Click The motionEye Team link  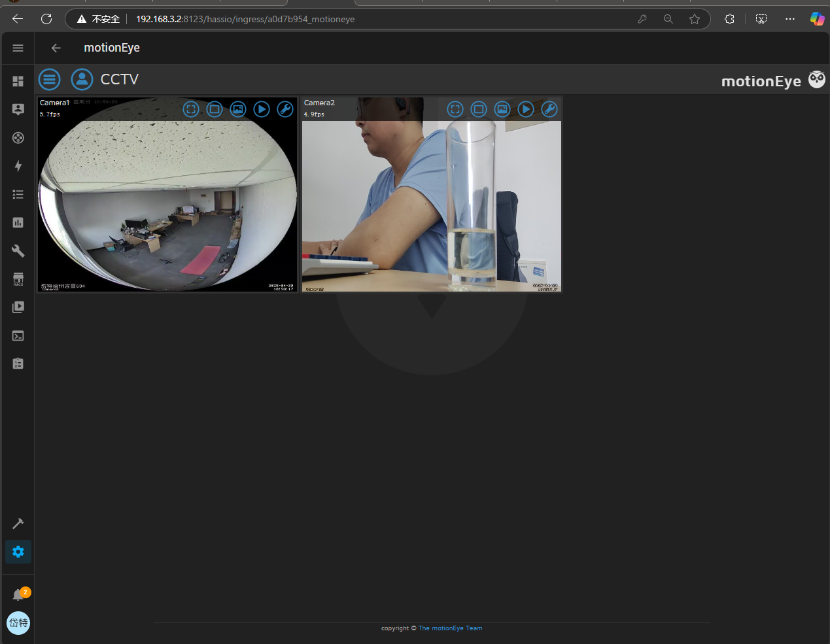click(x=450, y=628)
